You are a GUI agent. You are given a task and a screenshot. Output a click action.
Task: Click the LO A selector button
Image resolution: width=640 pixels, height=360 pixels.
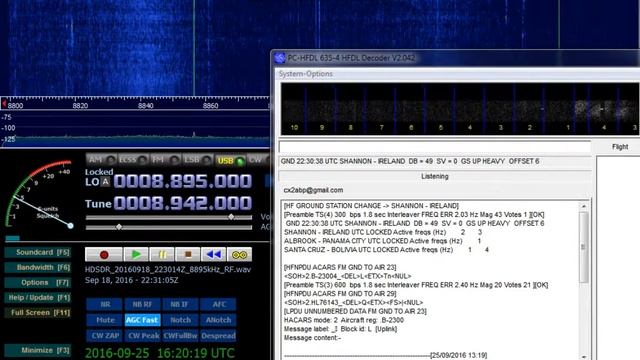(105, 182)
